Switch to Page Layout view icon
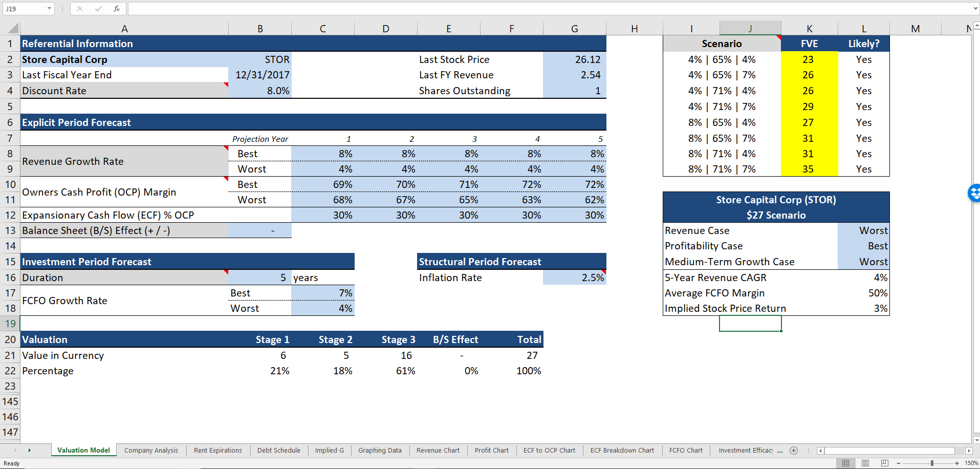980x469 pixels. click(865, 463)
